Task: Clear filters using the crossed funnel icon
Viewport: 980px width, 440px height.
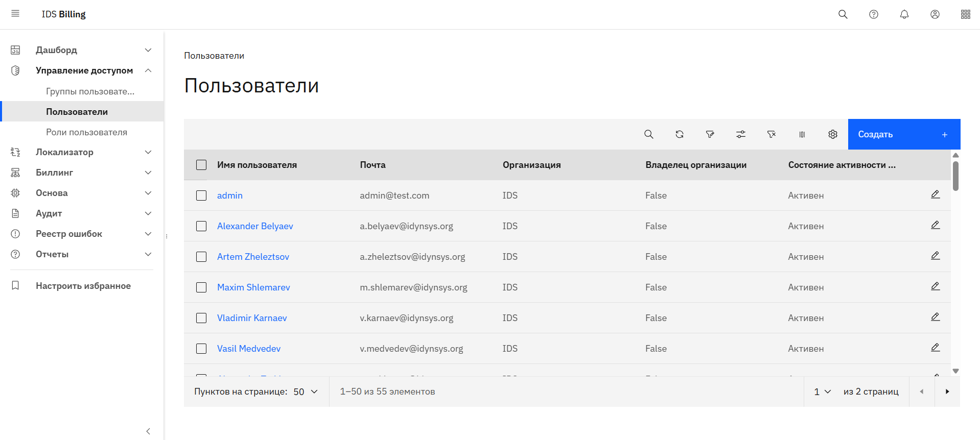Action: click(771, 134)
